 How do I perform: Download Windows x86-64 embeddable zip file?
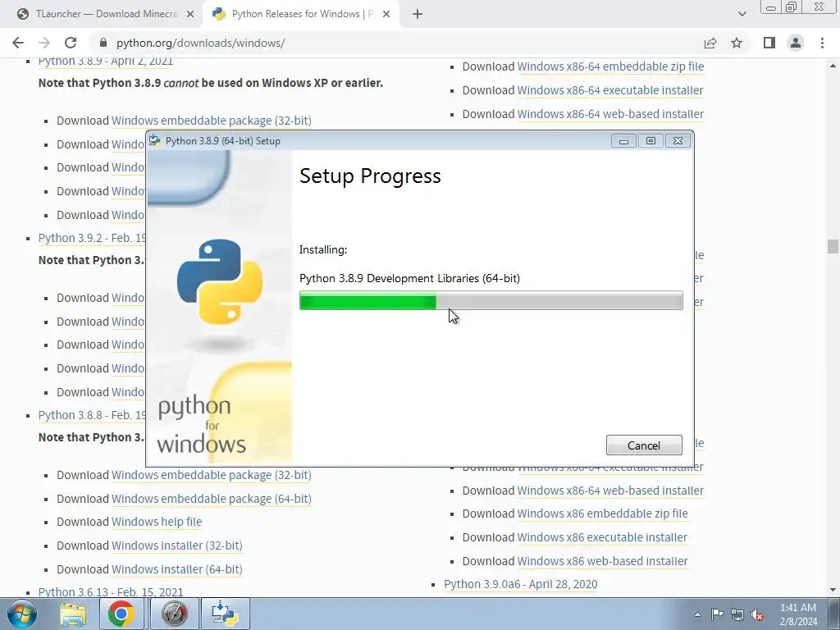610,66
